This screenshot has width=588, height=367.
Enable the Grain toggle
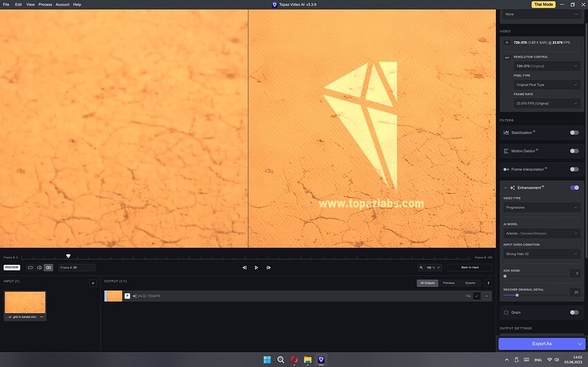574,312
